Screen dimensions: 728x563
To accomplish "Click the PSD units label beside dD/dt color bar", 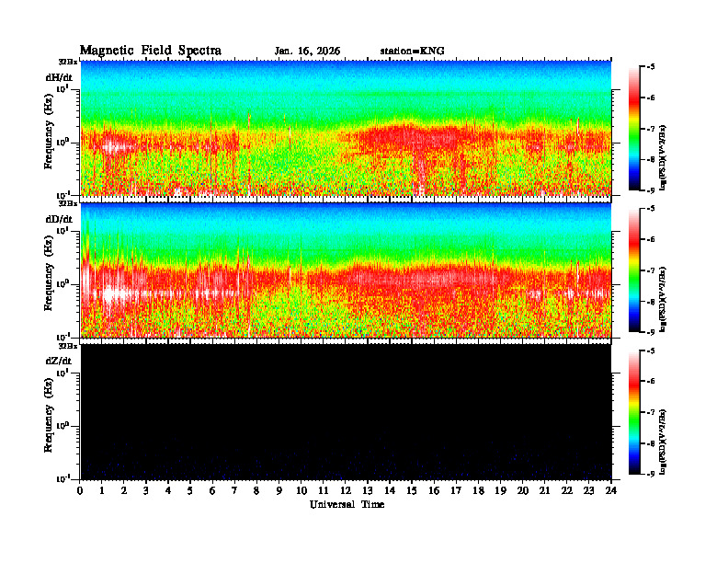I will pyautogui.click(x=664, y=299).
